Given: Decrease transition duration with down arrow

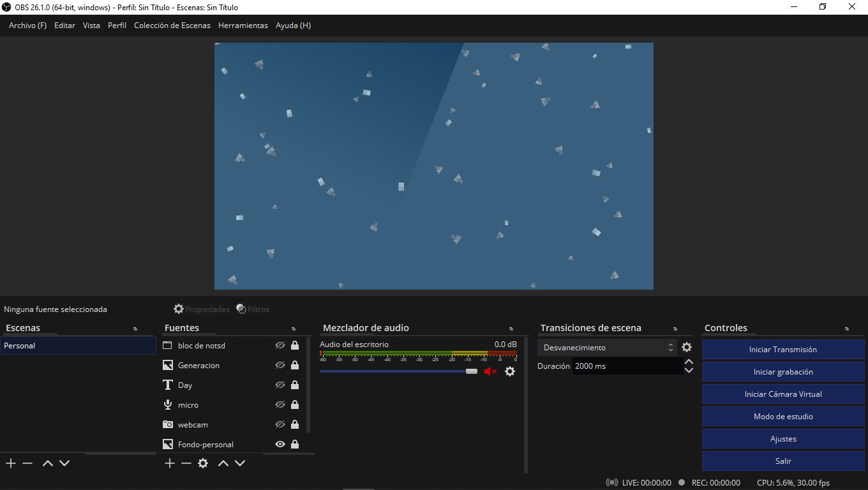Looking at the screenshot, I should pyautogui.click(x=689, y=370).
